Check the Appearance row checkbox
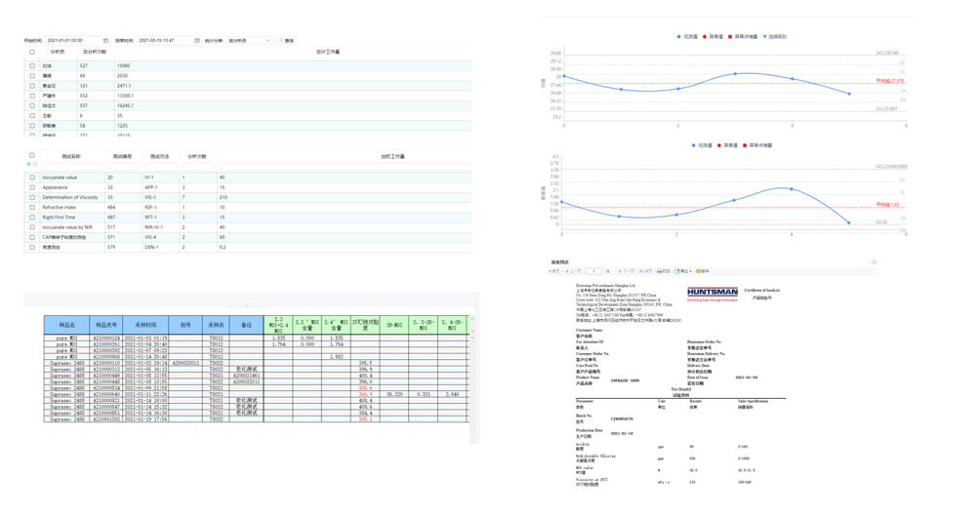 click(x=32, y=187)
